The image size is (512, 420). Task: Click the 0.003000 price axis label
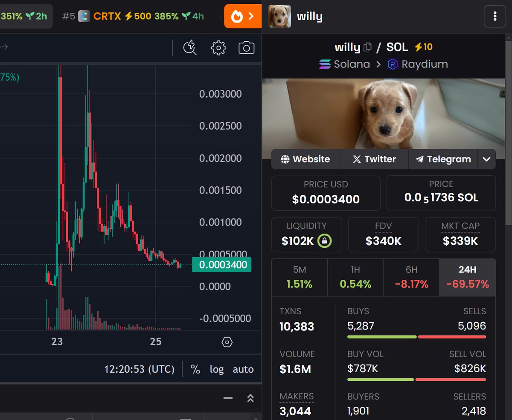point(221,94)
